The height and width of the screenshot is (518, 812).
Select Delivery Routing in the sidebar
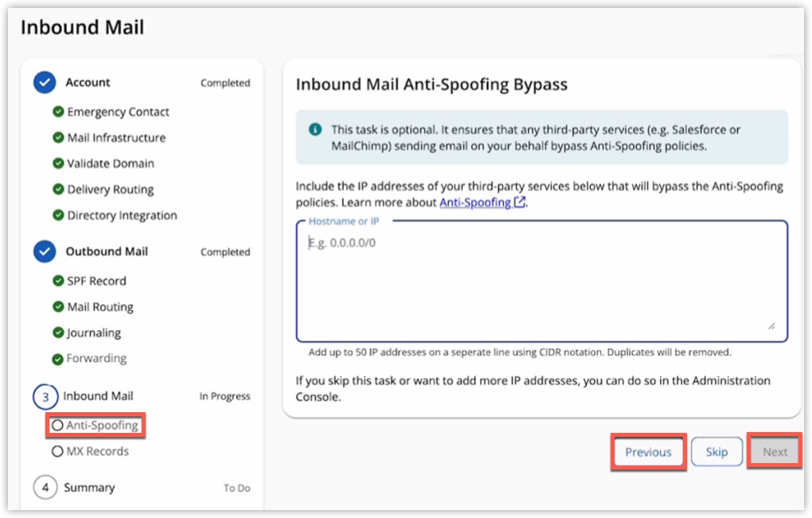(x=111, y=189)
